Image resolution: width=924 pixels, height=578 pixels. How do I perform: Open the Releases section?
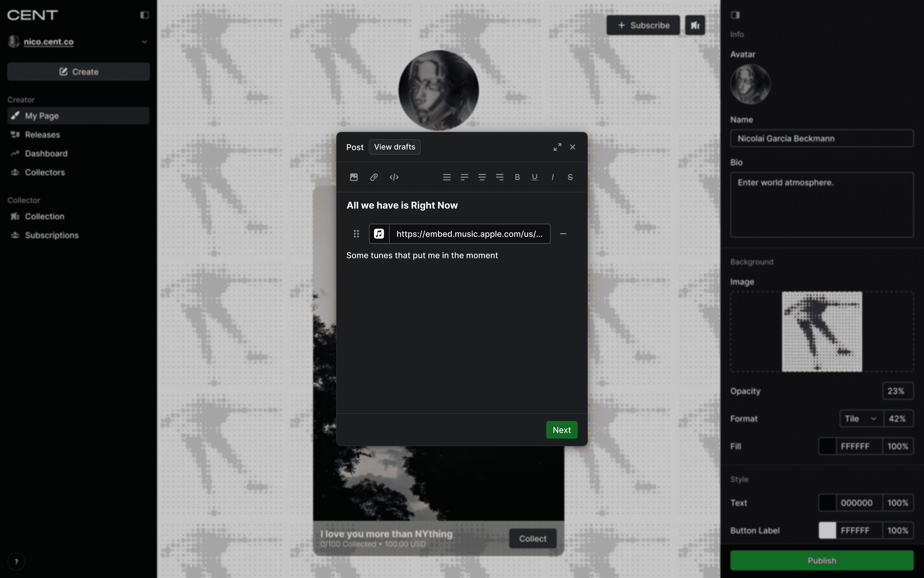42,134
